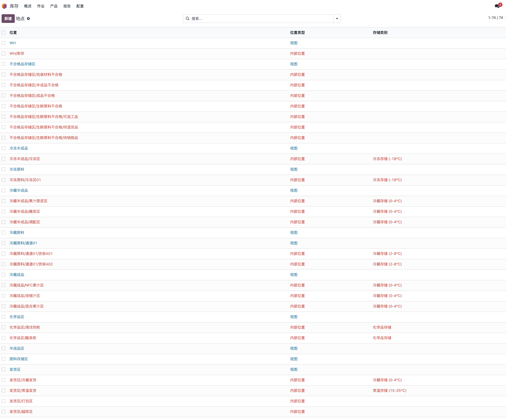This screenshot has height=420, width=506.
Task: Toggle the select-all checkbox in header
Action: pos(3,33)
